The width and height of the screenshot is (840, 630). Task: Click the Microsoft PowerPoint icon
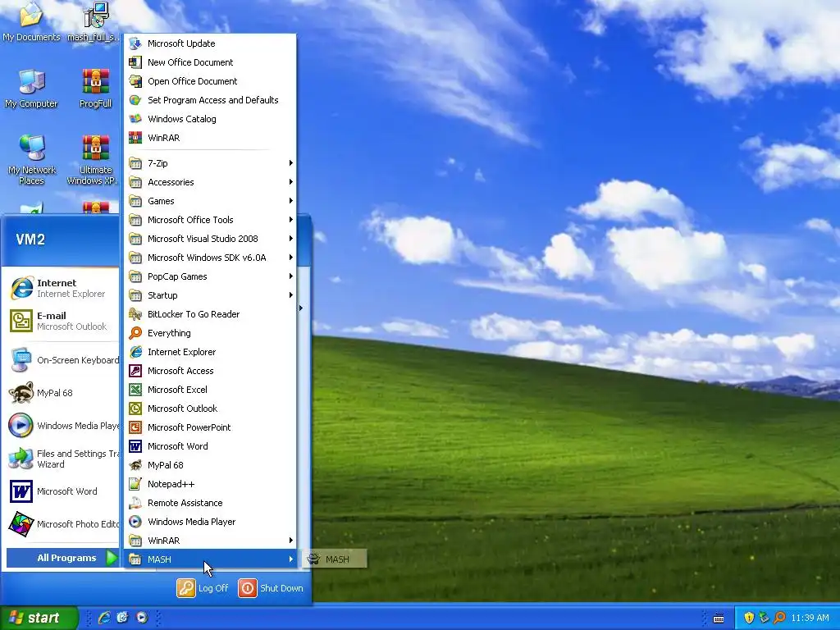[135, 427]
